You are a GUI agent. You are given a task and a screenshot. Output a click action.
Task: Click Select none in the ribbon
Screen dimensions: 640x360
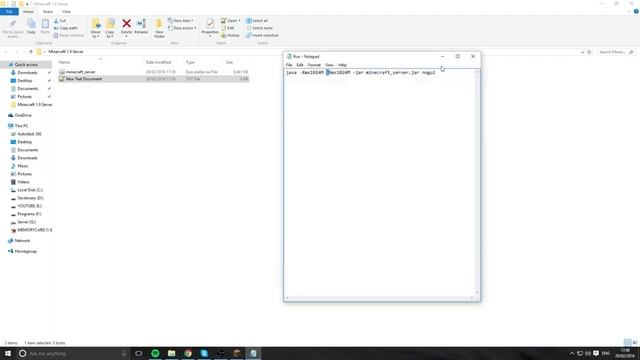(x=259, y=28)
